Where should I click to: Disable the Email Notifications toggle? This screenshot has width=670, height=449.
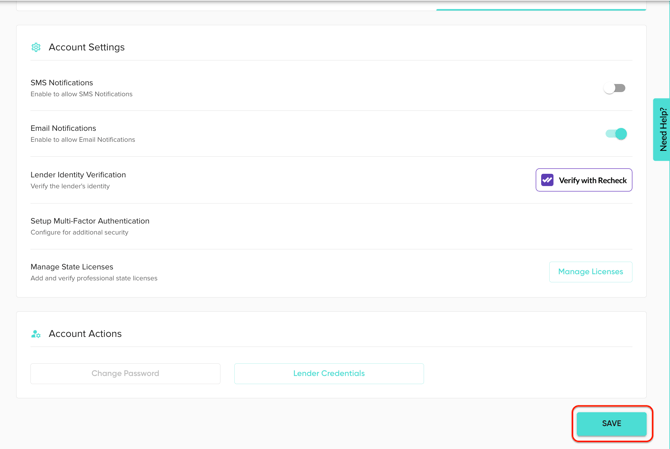coord(616,134)
